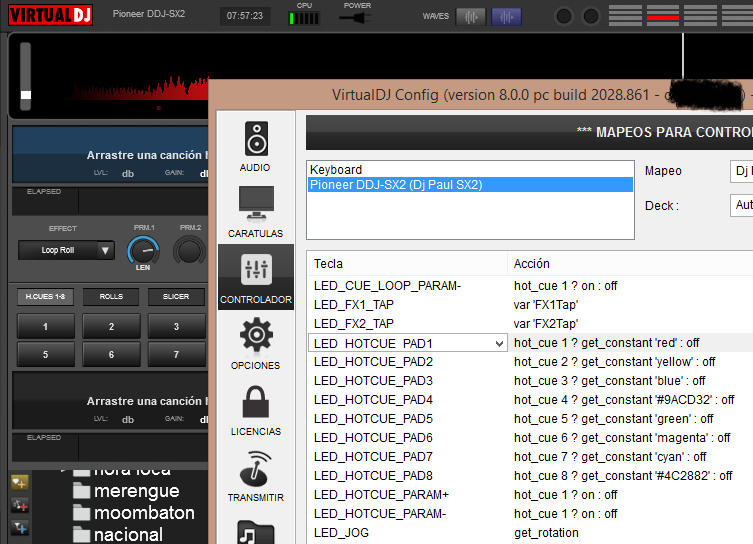The height and width of the screenshot is (544, 753).
Task: Open the Mapeo dropdown
Action: click(741, 171)
